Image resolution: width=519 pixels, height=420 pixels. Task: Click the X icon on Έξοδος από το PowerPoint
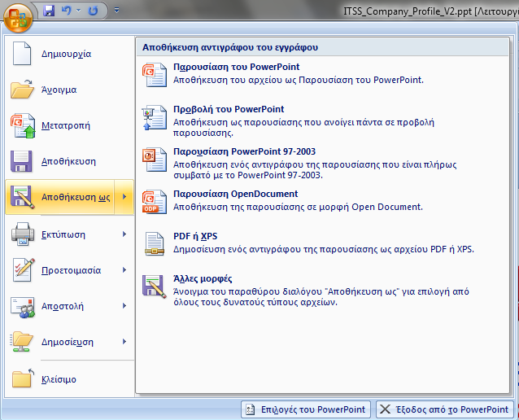pyautogui.click(x=385, y=409)
